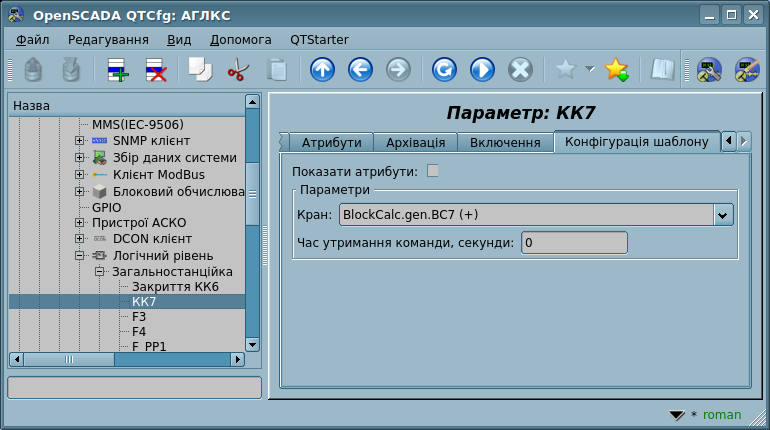770x430 pixels.
Task: Enable the Показати атрибути checkbox
Action: point(433,171)
